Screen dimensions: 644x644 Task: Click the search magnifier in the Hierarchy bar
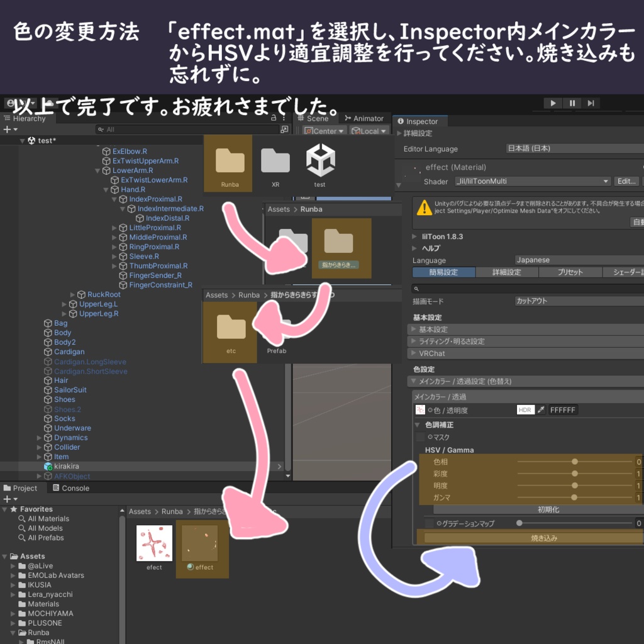point(101,128)
